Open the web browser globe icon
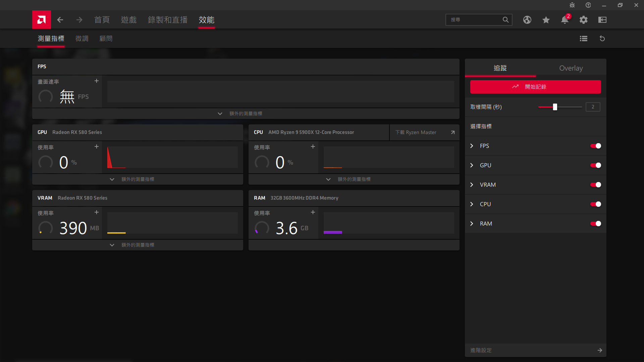This screenshot has height=362, width=644. pos(527,20)
